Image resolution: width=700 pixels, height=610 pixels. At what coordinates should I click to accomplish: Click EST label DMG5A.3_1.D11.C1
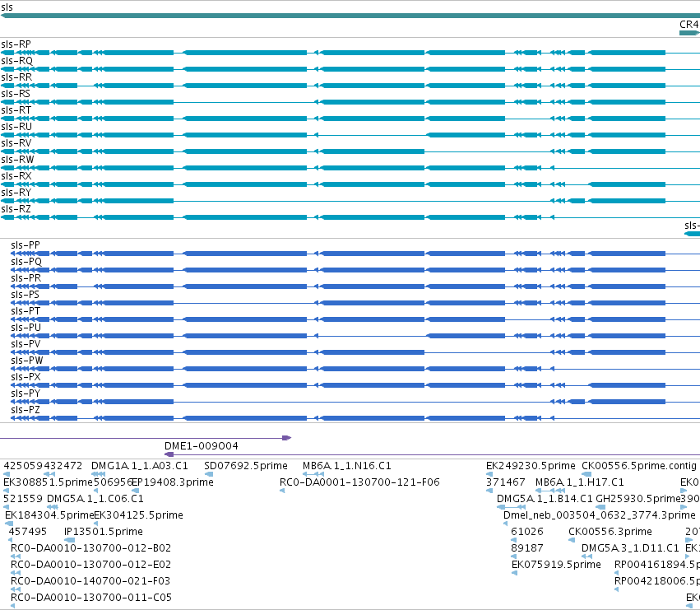point(630,548)
